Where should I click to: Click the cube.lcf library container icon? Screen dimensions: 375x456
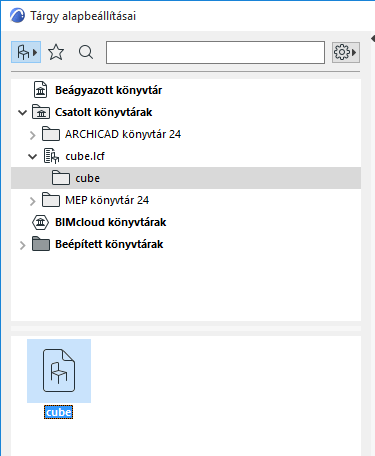tap(51, 156)
